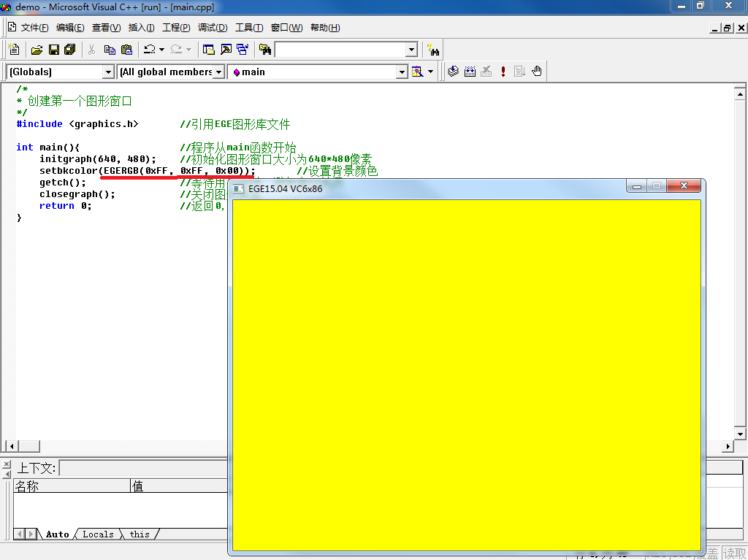Click the Open file folder icon
The width and height of the screenshot is (748, 560).
pyautogui.click(x=37, y=50)
